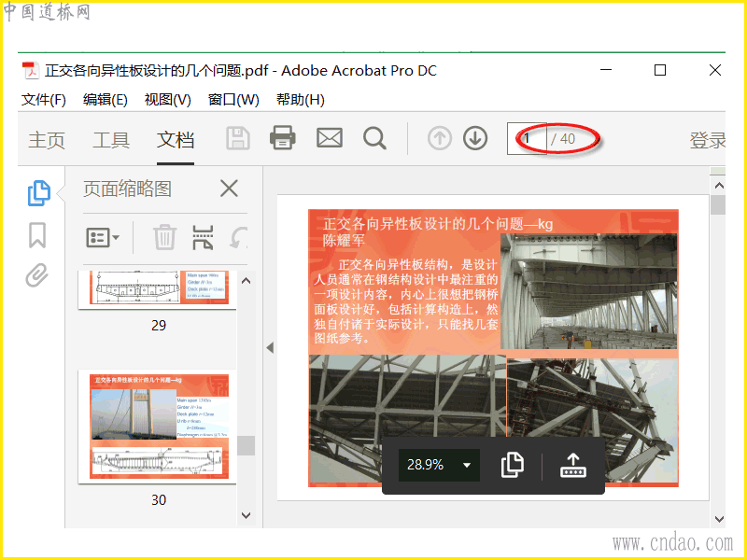
Task: Open thumbnail options dropdown menu
Action: [103, 237]
